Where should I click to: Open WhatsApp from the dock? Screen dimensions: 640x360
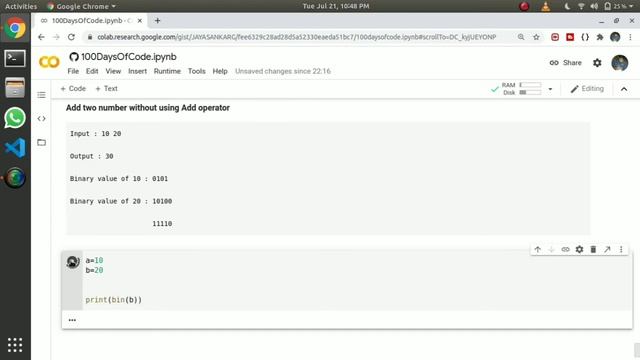tap(15, 118)
